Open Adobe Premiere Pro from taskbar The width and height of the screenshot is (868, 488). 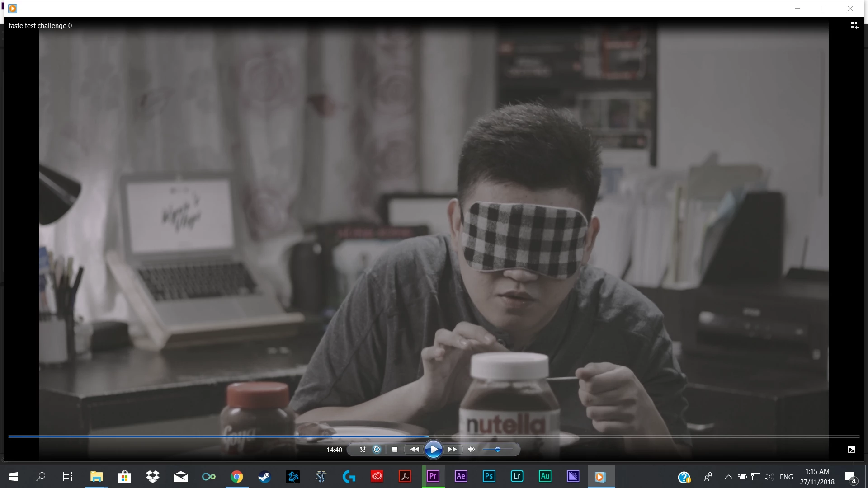click(x=433, y=476)
